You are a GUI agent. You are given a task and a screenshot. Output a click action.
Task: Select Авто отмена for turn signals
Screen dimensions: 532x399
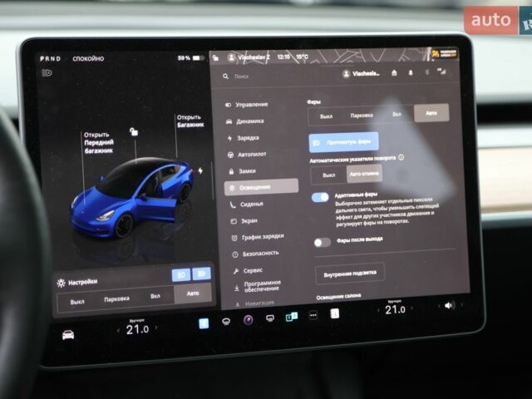(x=364, y=174)
